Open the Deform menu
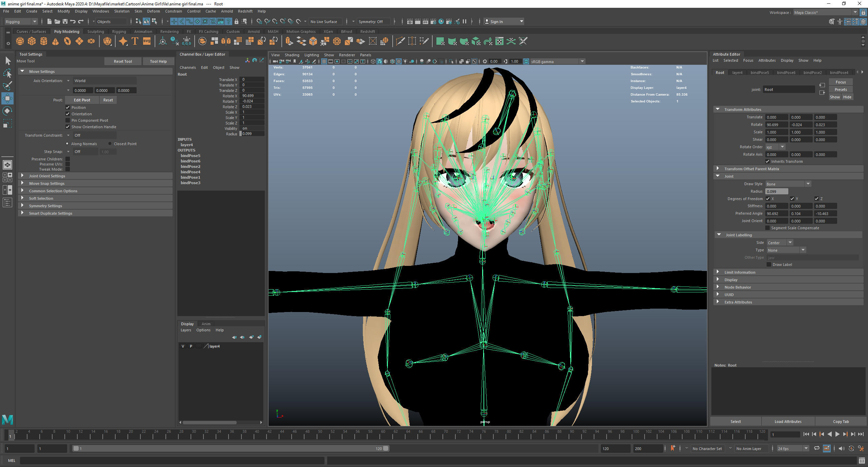This screenshot has width=868, height=467. tap(153, 11)
